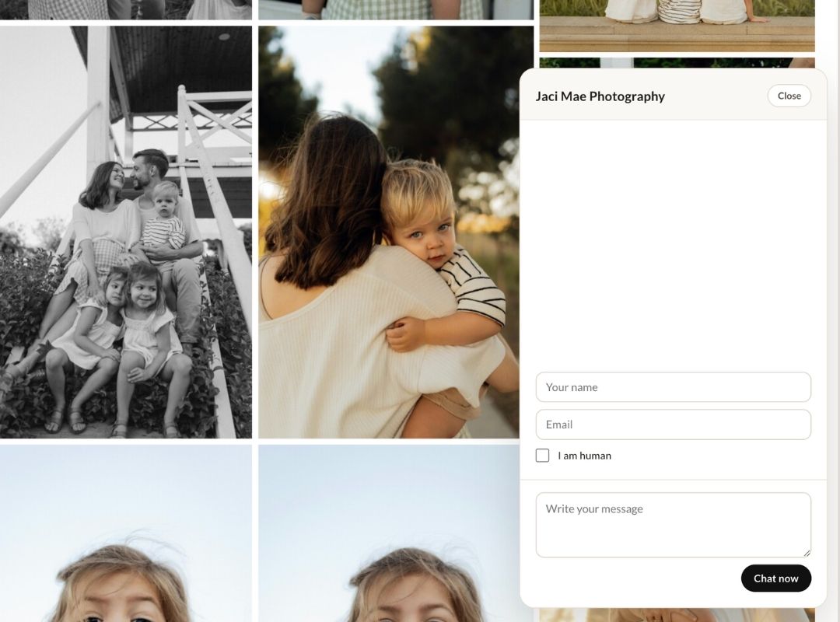The height and width of the screenshot is (622, 840).
Task: Check the I am human checkbox
Action: 542,456
